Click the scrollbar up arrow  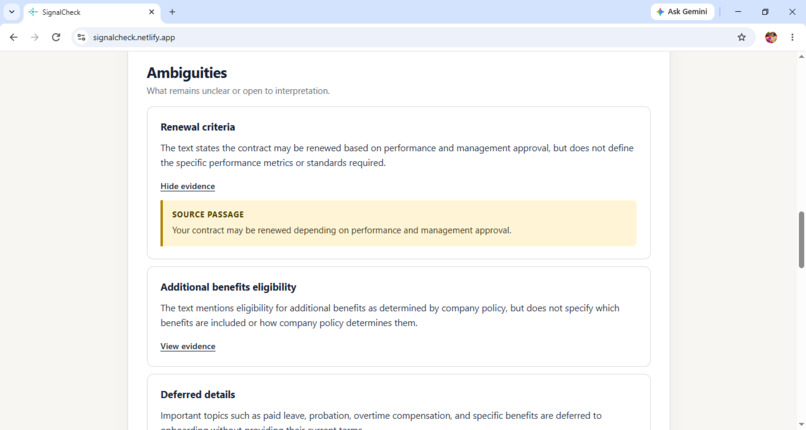click(x=801, y=57)
